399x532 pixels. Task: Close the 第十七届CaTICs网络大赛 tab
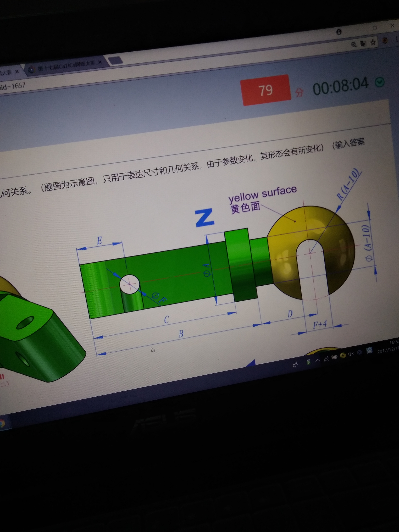100,62
